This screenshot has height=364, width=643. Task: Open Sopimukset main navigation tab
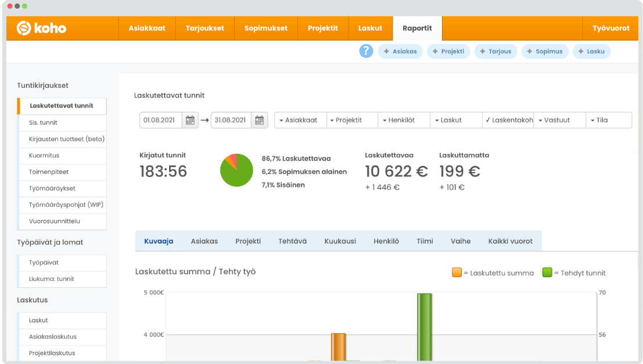coord(265,28)
